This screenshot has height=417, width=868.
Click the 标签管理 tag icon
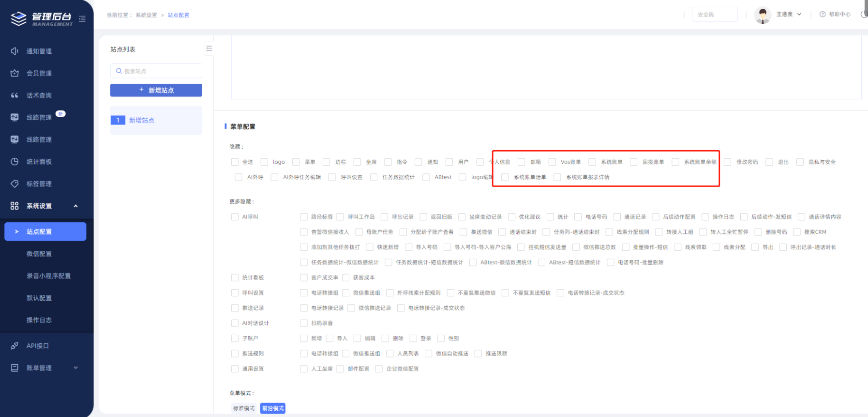15,184
